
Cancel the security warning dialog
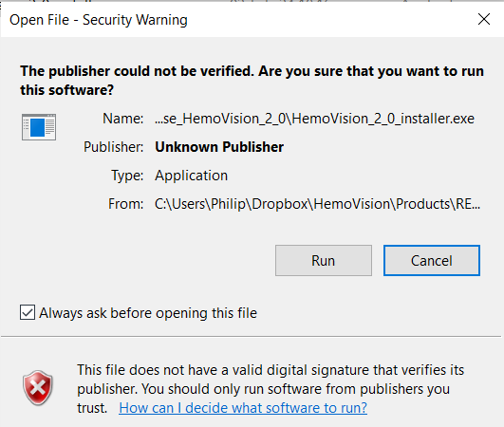click(432, 261)
